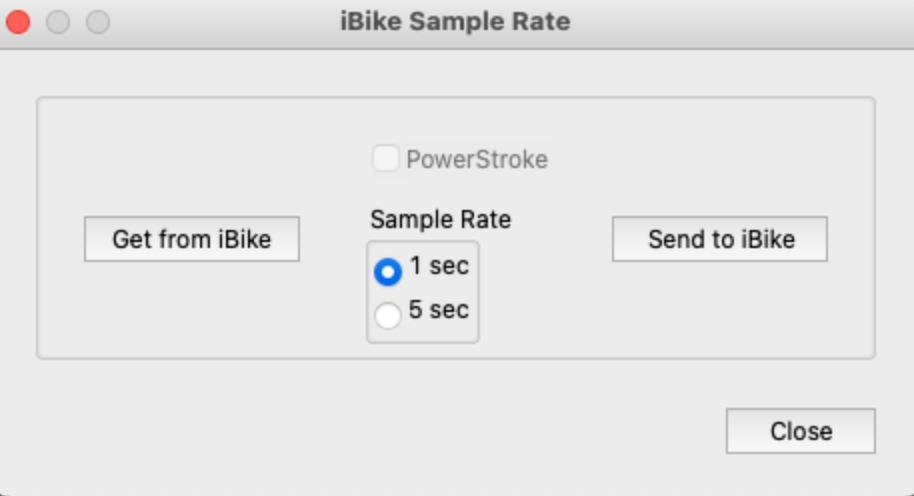
Task: Click the iBike Sample Rate window title
Action: (x=456, y=21)
